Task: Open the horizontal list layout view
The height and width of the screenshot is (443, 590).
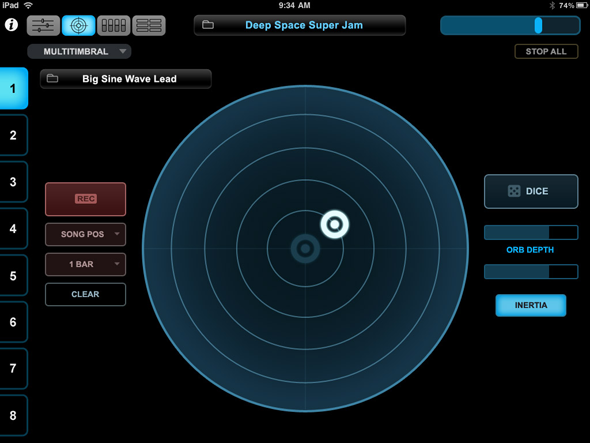Action: pos(149,26)
